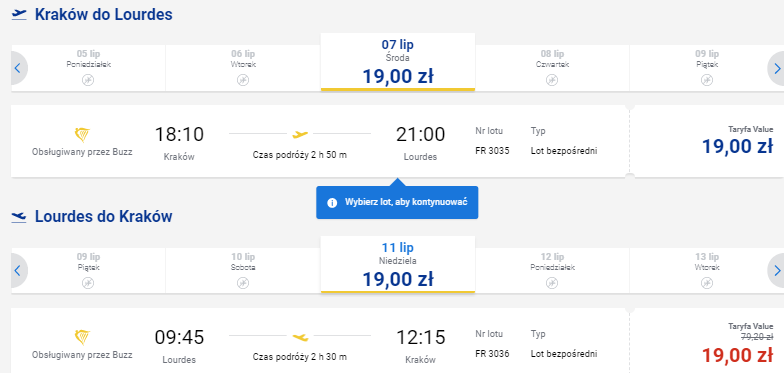Viewport: 784px width, 373px height.
Task: Choose the 12 lip Poniedziałek return date tab
Action: [x=552, y=270]
